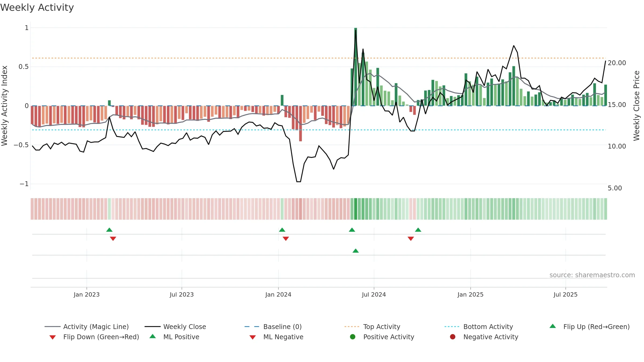
Task: Click the last green flip-up marker in autumn 2024
Action: coord(418,230)
